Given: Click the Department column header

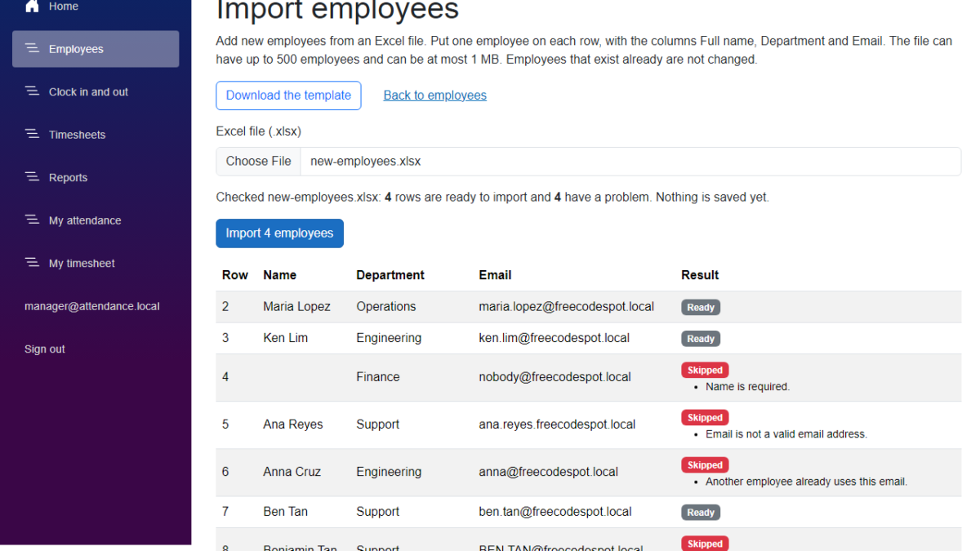Looking at the screenshot, I should pyautogui.click(x=390, y=275).
